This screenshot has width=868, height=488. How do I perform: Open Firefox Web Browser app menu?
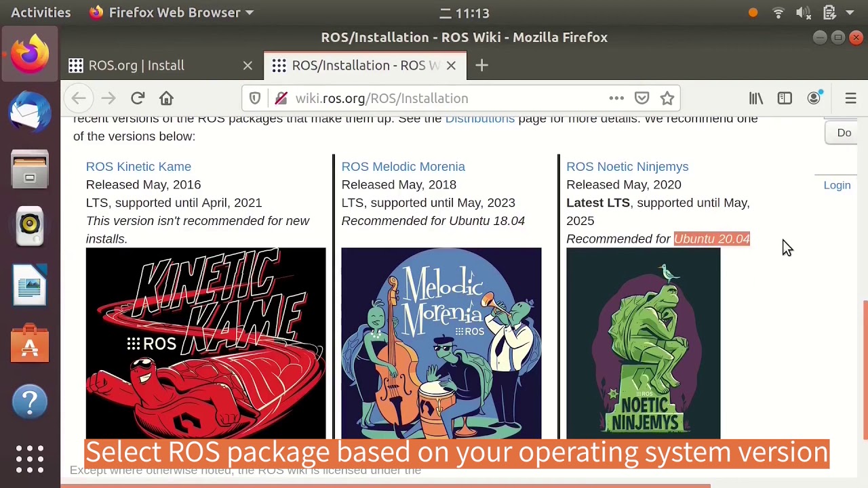click(x=171, y=12)
